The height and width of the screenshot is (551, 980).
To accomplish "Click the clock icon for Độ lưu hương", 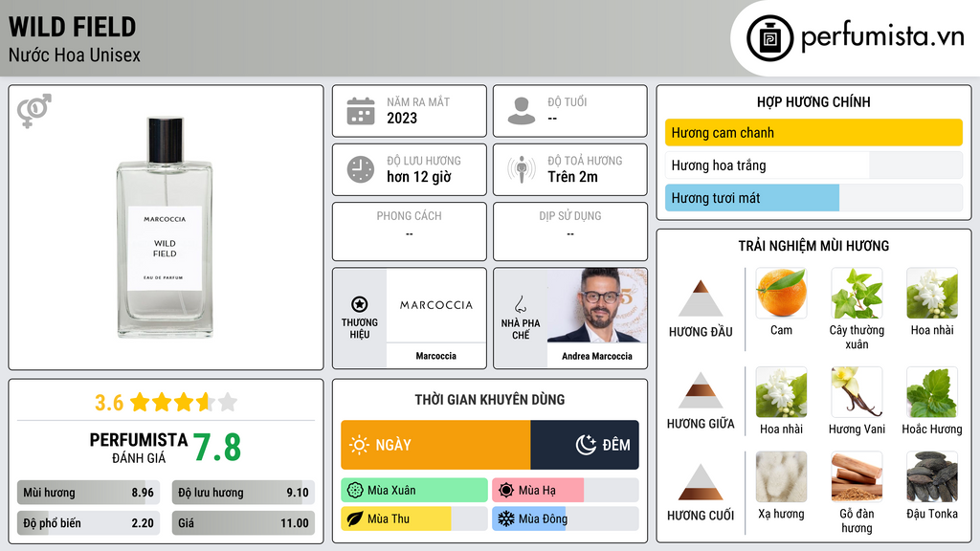I will tap(361, 169).
